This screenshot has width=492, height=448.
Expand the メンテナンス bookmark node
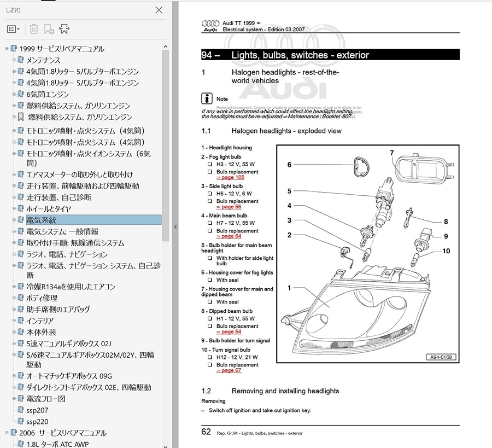point(14,60)
